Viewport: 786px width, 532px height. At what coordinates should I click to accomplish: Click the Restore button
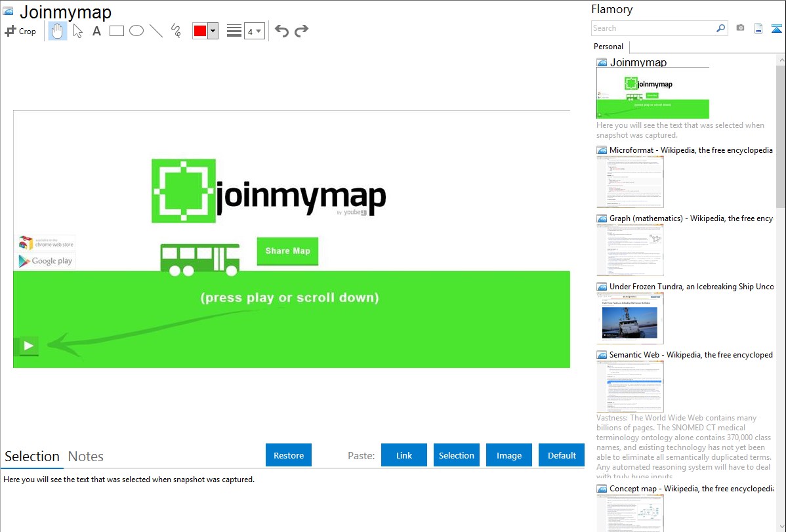coord(289,455)
